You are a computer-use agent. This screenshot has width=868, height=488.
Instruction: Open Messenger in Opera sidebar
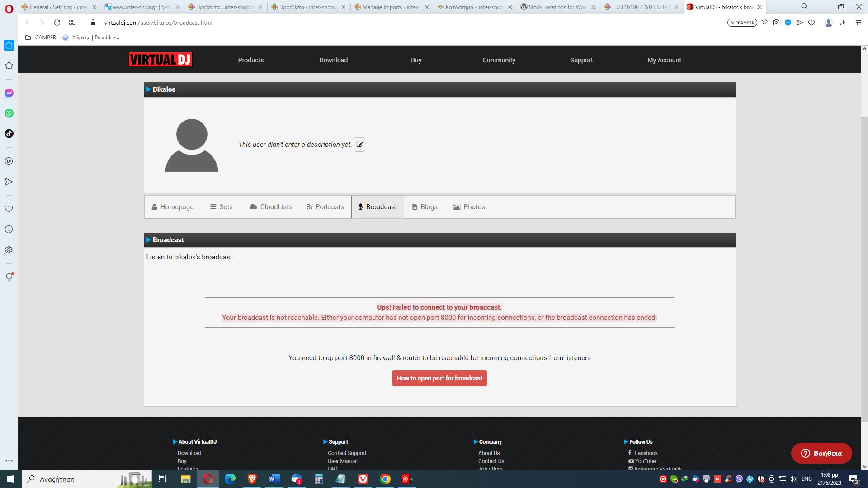[x=9, y=93]
